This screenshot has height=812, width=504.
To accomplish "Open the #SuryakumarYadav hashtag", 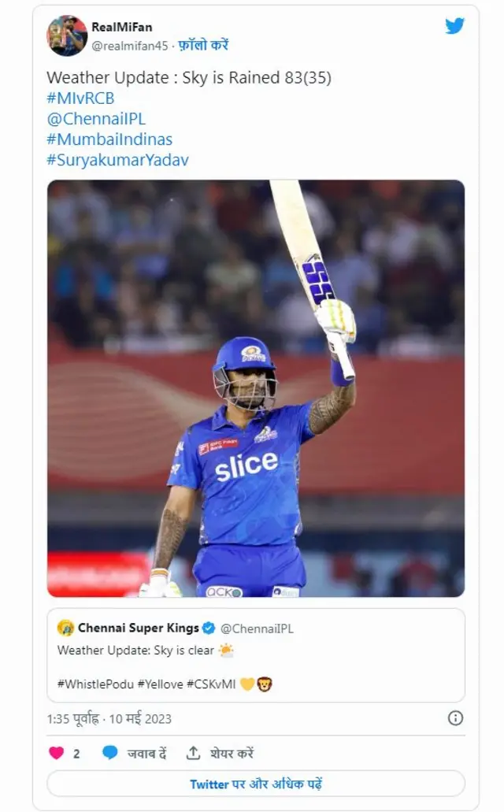I will [117, 160].
